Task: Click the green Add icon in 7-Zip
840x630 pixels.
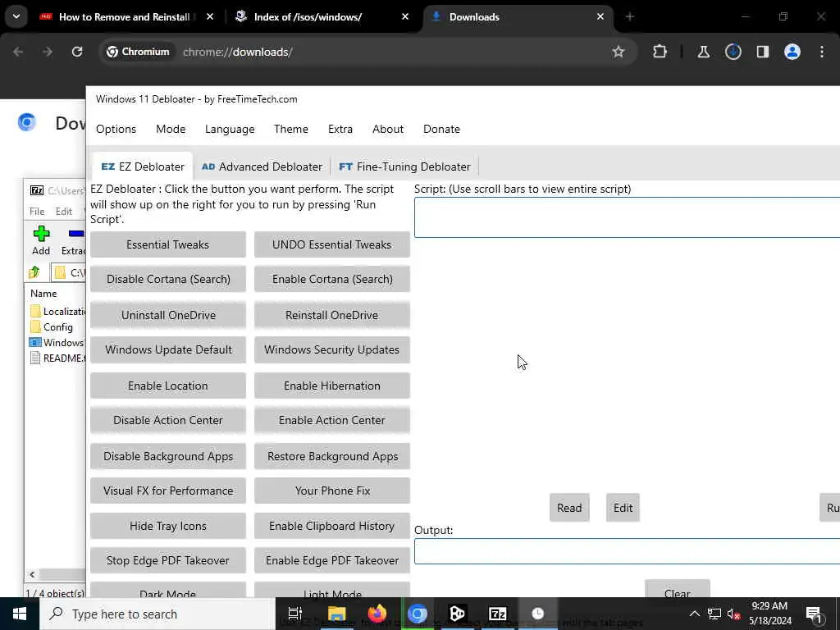Action: (41, 240)
